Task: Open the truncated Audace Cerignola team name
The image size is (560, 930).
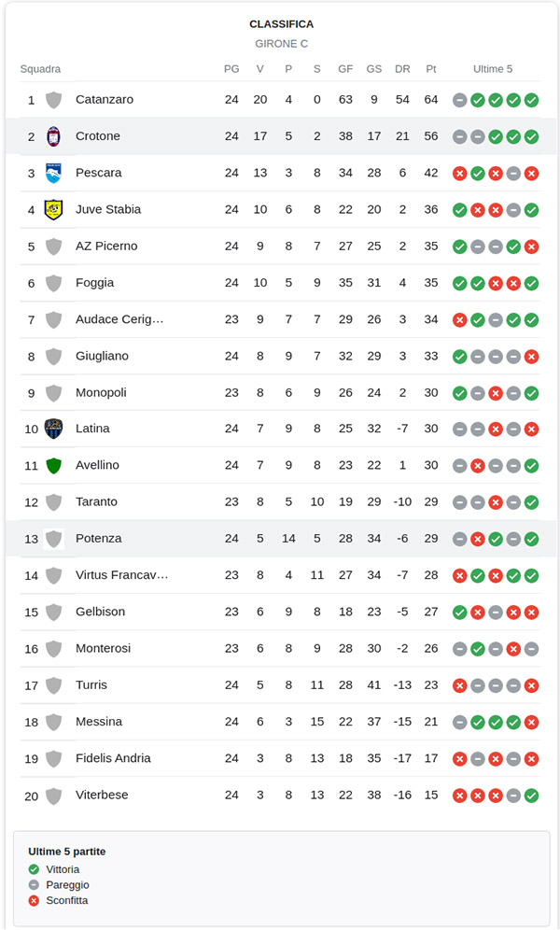Action: (119, 319)
